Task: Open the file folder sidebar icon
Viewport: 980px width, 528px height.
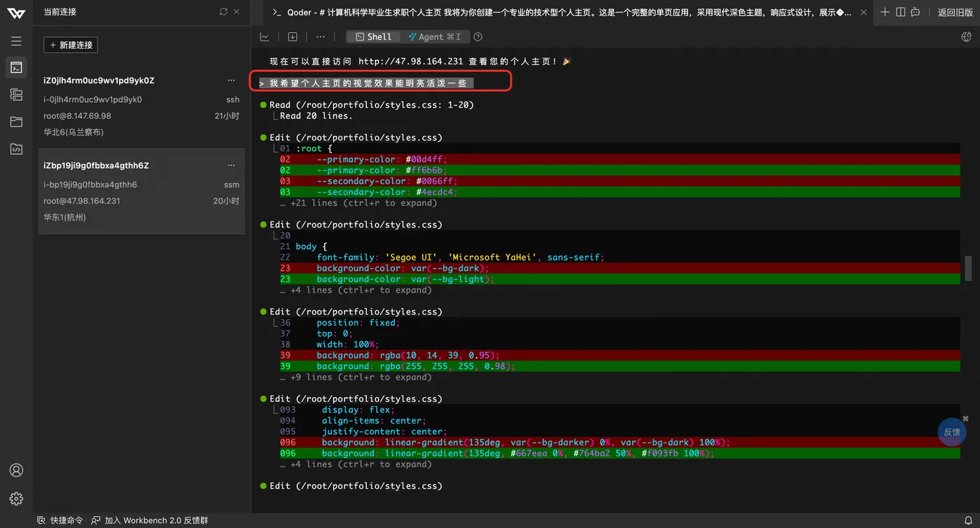Action: click(16, 122)
